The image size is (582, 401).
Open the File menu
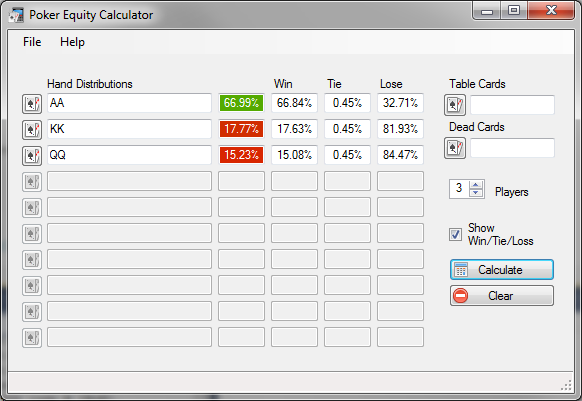pos(32,42)
